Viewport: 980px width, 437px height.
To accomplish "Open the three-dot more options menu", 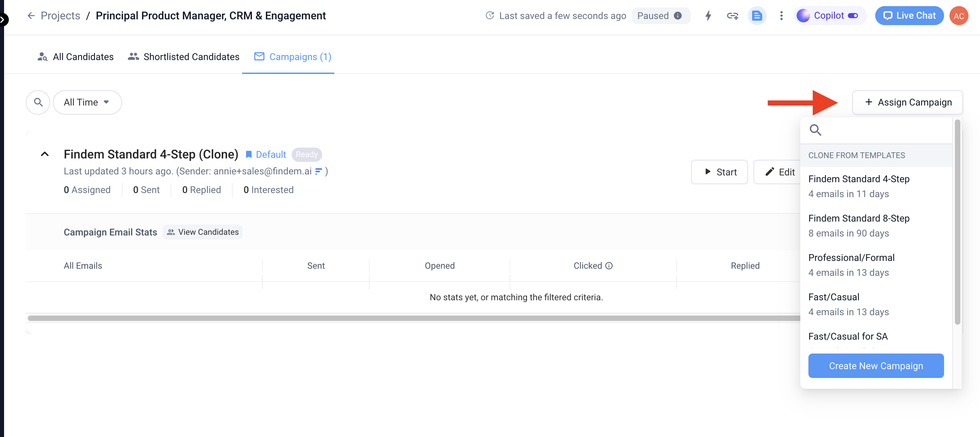I will pos(781,16).
